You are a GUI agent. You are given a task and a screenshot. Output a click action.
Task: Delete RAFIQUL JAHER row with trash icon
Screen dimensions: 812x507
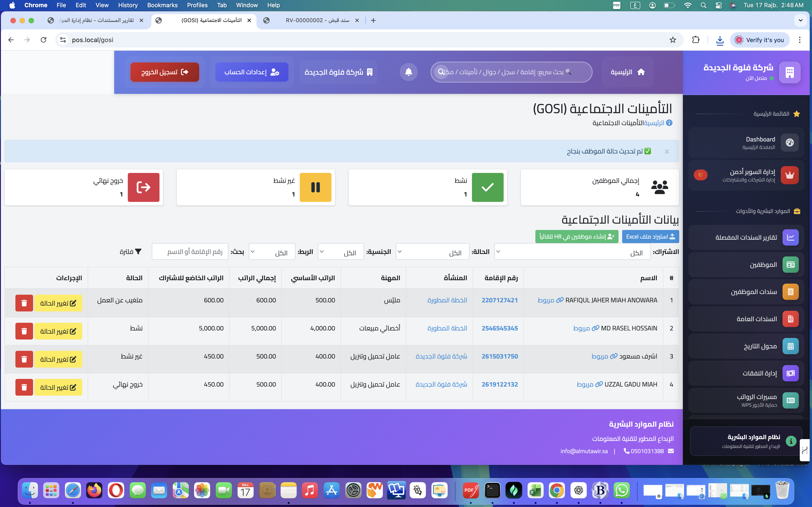24,303
